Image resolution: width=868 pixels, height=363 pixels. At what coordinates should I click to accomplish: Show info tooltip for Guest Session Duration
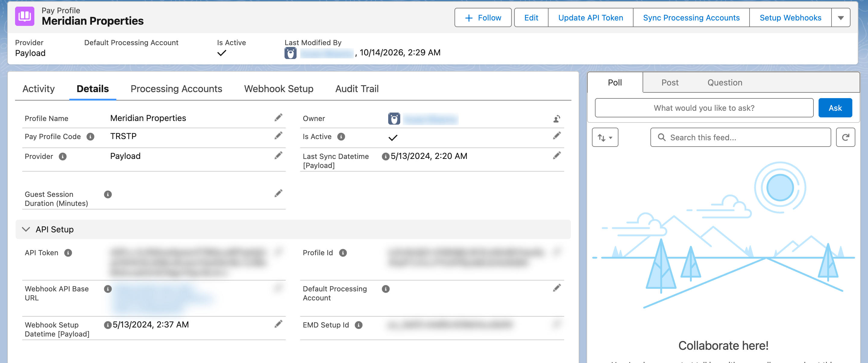[x=108, y=194]
